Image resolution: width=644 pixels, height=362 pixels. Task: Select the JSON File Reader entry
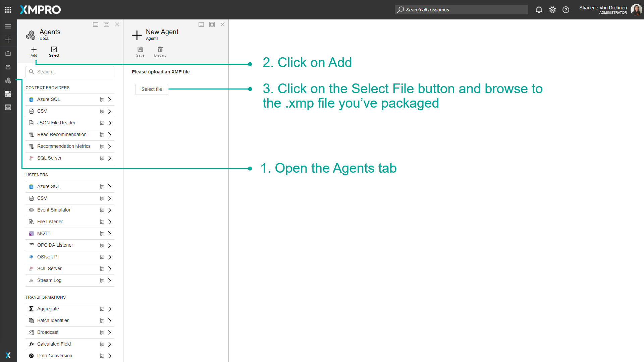click(x=56, y=123)
